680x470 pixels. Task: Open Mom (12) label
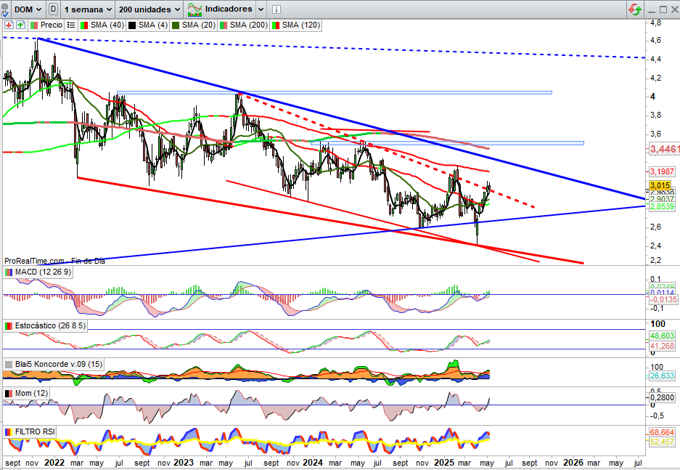pyautogui.click(x=31, y=393)
